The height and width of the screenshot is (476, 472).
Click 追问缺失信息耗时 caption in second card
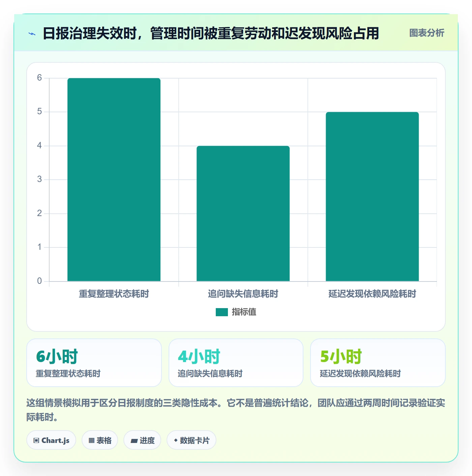[210, 374]
